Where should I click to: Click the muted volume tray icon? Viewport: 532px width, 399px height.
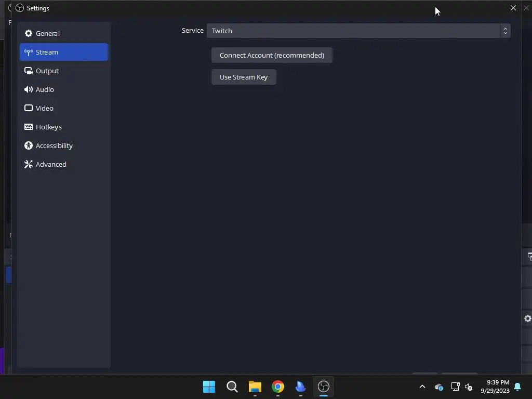coord(469,387)
